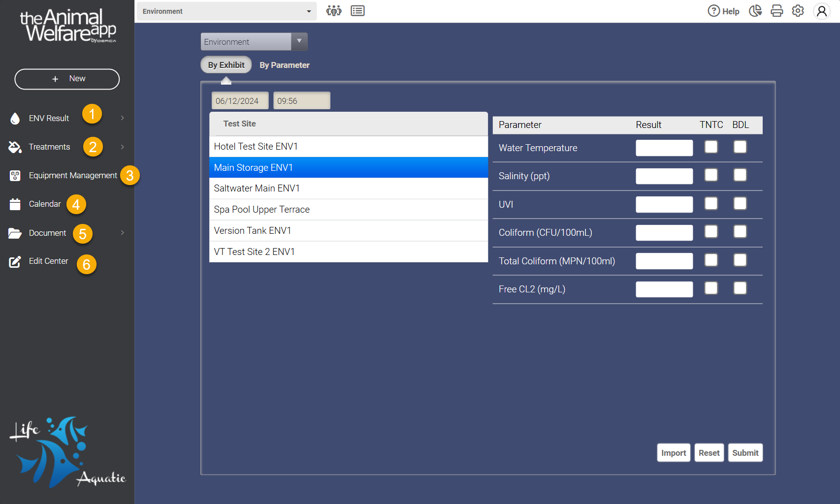Select the By Exhibit tab
Image resolution: width=840 pixels, height=504 pixels.
(226, 65)
